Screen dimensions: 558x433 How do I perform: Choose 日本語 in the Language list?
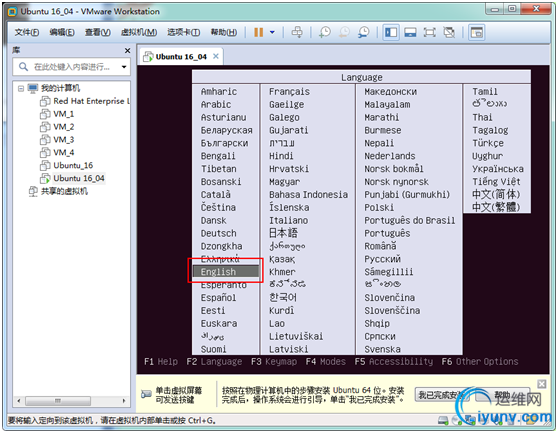283,233
